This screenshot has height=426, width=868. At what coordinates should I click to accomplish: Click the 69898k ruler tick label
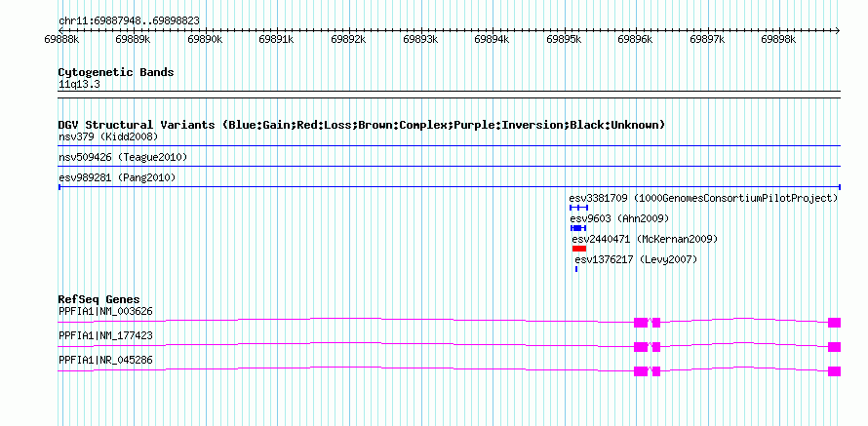pyautogui.click(x=779, y=39)
